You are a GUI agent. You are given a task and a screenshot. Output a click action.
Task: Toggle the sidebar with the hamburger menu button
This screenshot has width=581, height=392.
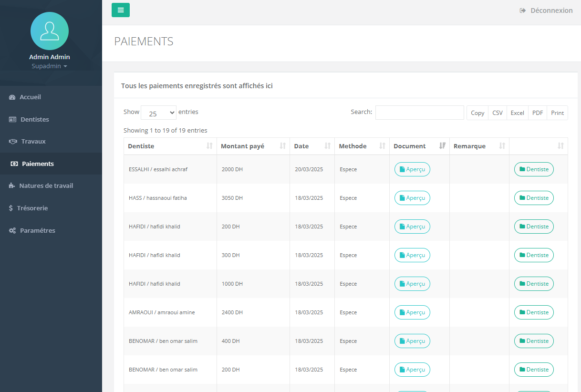121,10
